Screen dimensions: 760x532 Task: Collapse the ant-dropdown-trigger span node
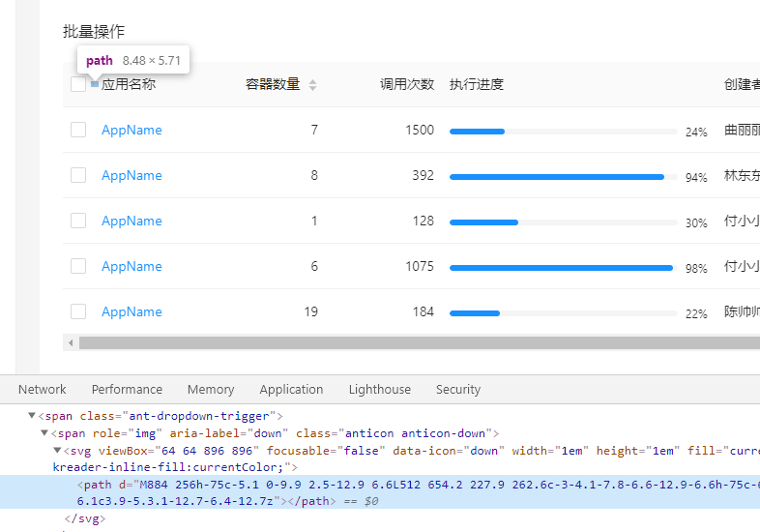point(32,415)
